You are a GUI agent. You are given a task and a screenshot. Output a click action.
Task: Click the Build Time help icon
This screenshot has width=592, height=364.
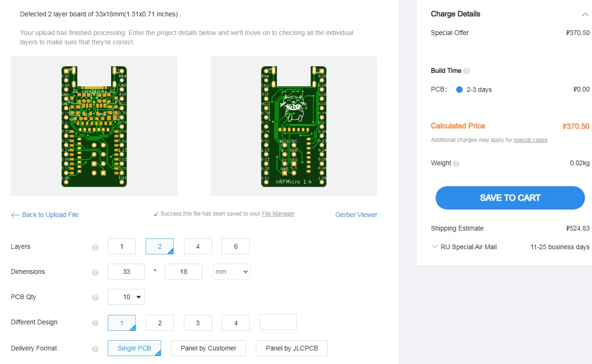pyautogui.click(x=466, y=71)
